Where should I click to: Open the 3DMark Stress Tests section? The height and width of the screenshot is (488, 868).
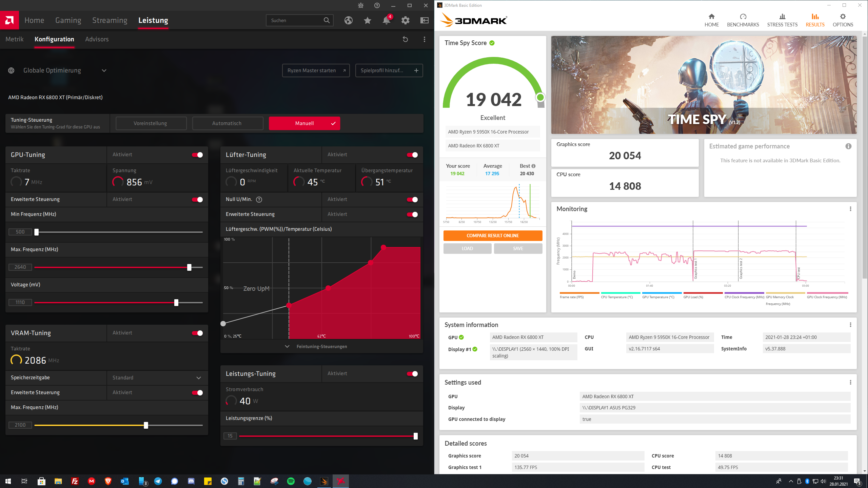[x=782, y=20]
